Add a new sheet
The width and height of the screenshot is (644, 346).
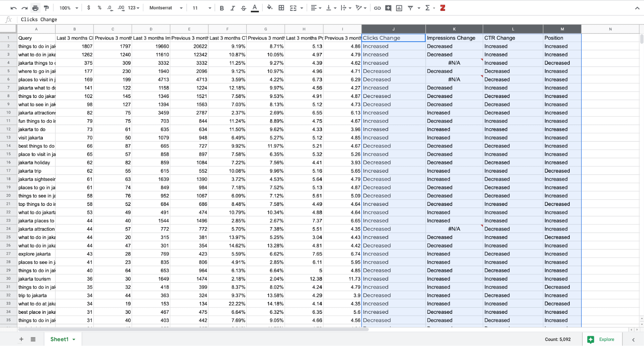click(x=21, y=339)
